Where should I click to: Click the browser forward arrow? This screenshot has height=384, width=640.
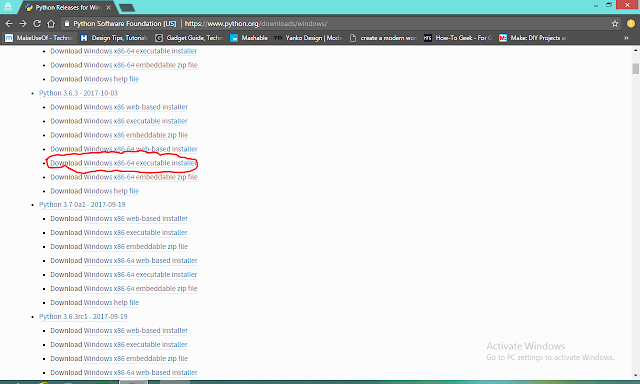tap(23, 24)
